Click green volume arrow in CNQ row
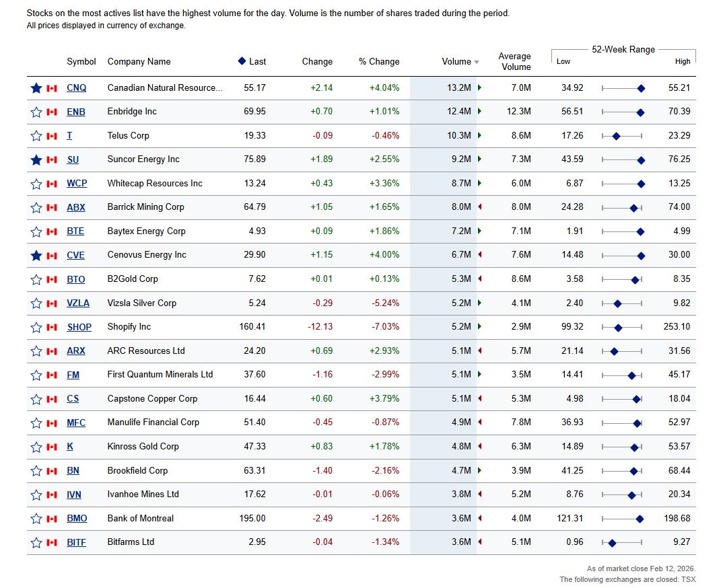721x588 pixels. (479, 87)
